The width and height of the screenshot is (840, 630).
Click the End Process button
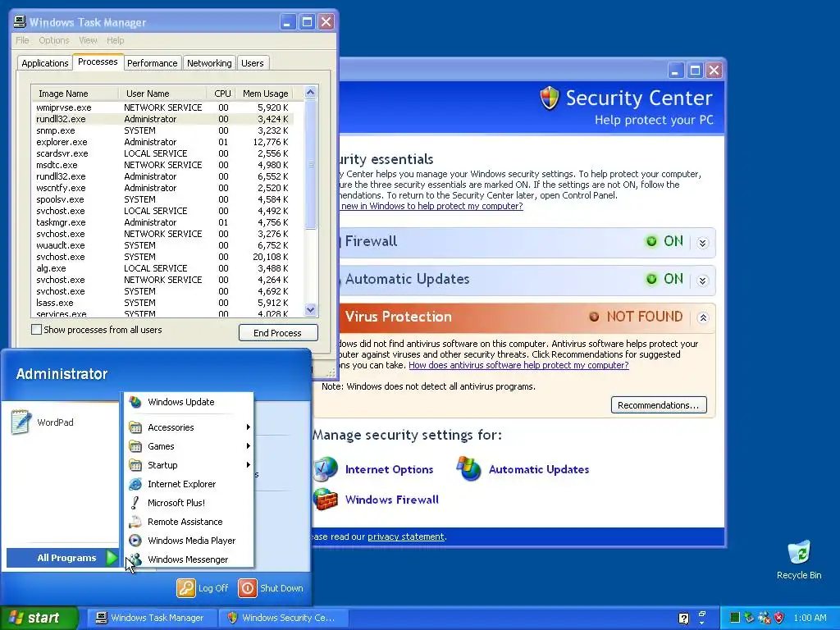277,333
